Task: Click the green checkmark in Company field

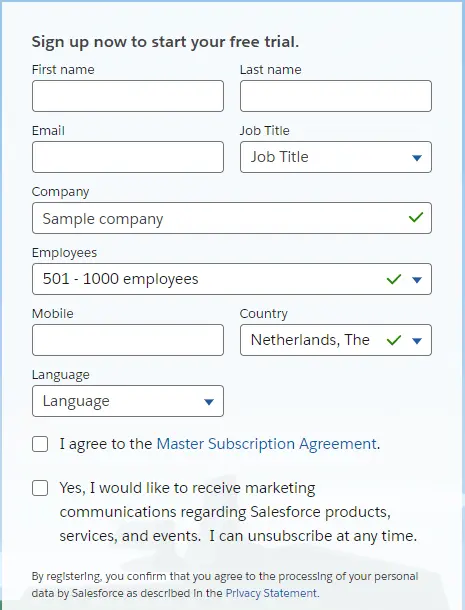Action: (x=416, y=217)
